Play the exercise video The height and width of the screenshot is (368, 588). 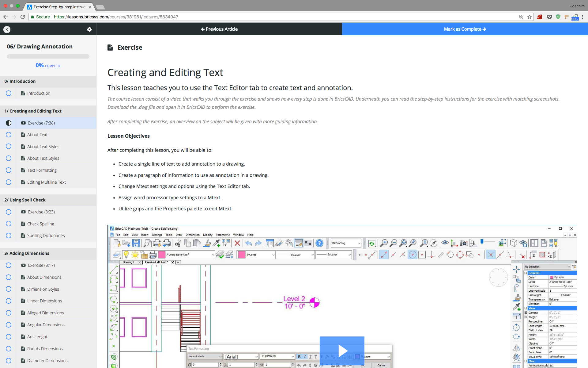tap(342, 351)
